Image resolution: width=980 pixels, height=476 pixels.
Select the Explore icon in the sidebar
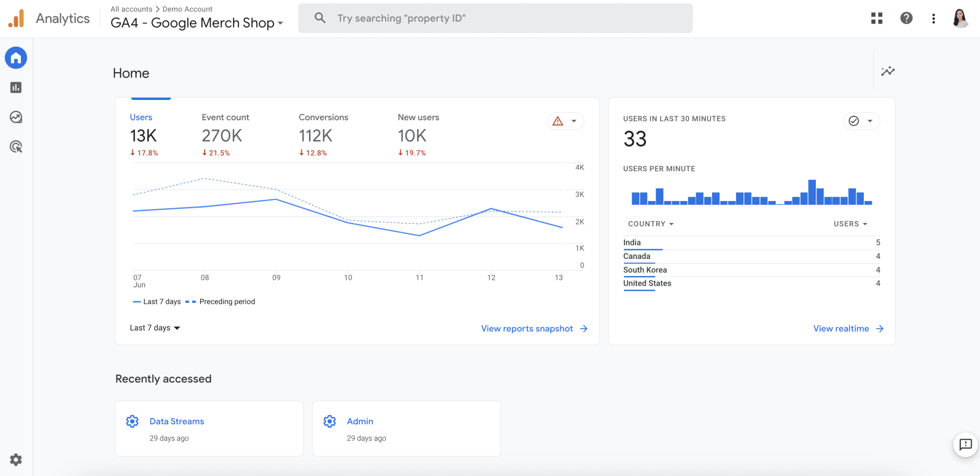coord(16,117)
